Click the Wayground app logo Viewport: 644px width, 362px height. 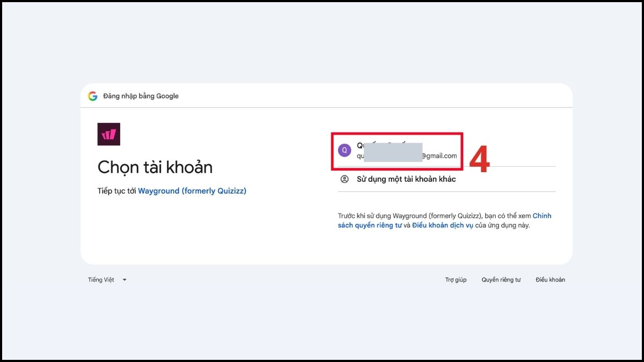(x=109, y=134)
